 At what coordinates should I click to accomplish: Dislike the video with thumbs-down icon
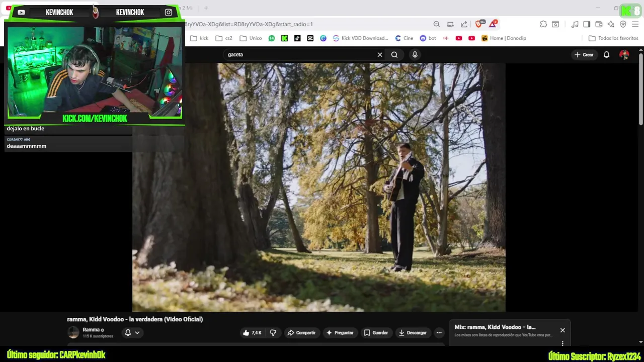[273, 333]
